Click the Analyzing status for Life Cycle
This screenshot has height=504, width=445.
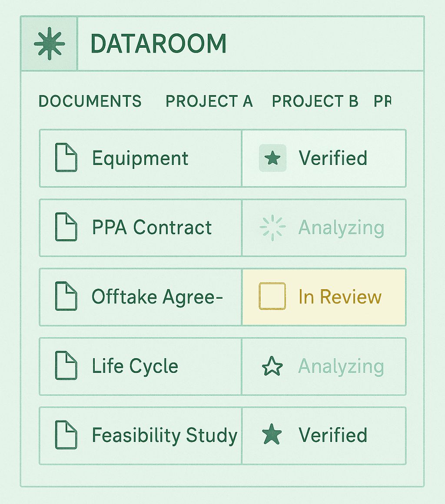341,366
